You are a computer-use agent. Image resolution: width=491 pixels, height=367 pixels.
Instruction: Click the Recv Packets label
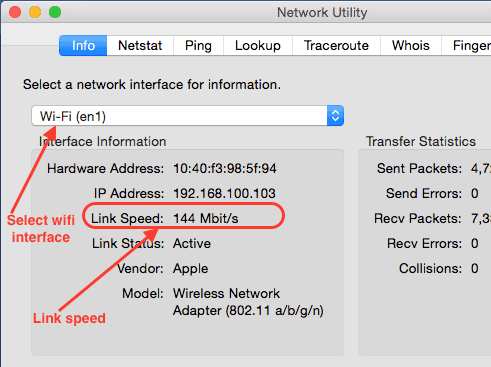pyautogui.click(x=418, y=218)
